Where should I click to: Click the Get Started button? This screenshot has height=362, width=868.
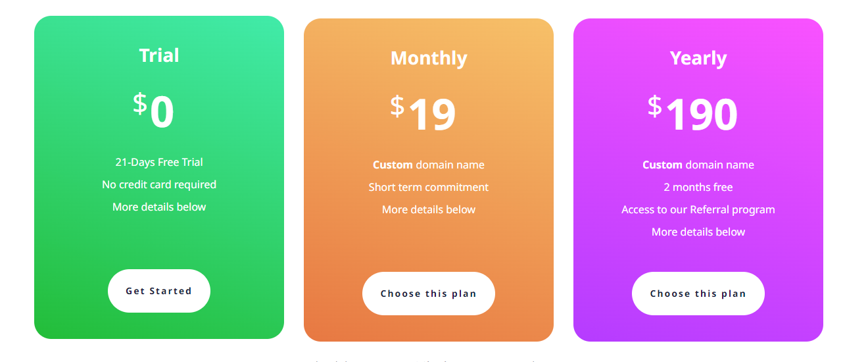tap(159, 291)
